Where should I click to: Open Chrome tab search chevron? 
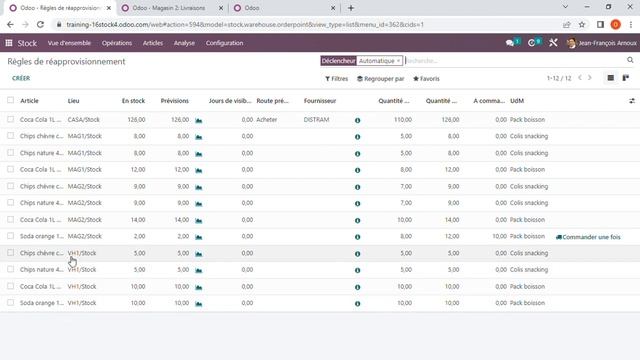coord(565,7)
